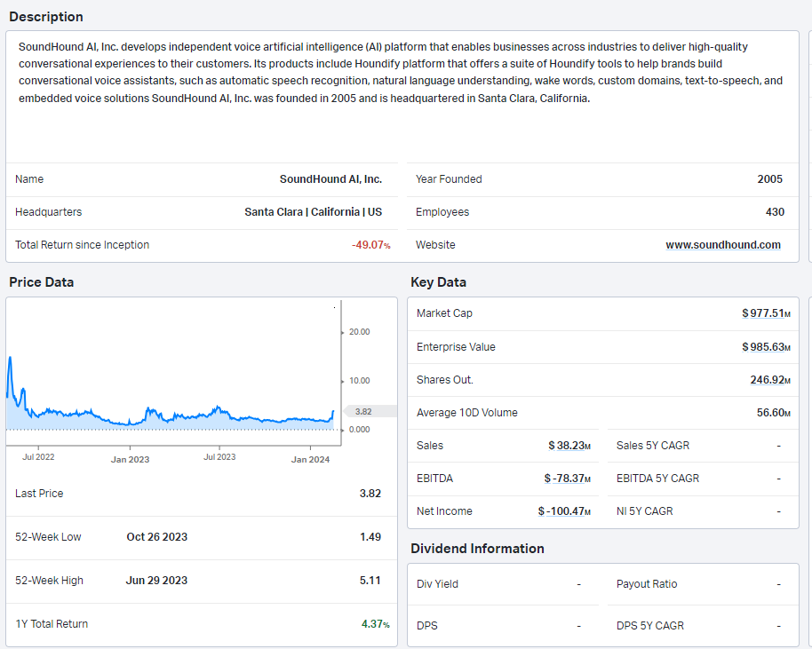Image resolution: width=812 pixels, height=649 pixels.
Task: Click the Jul 2023 chart axis label
Action: tap(219, 456)
